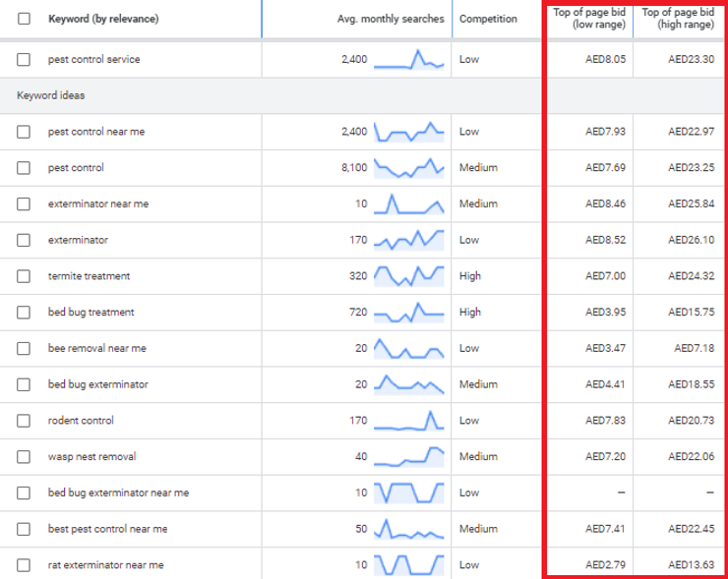This screenshot has height=579, width=728.
Task: Check the best pest control near me box
Action: (24, 529)
